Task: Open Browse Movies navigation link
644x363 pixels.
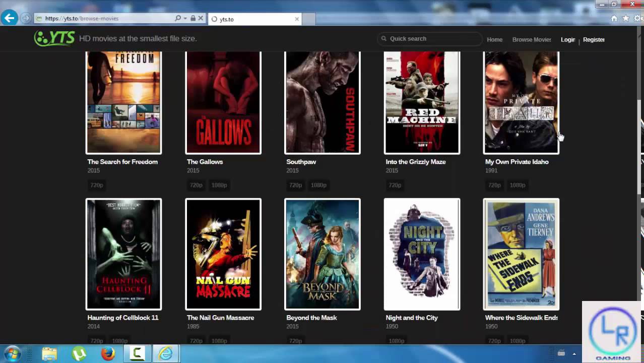Action: coord(532,39)
